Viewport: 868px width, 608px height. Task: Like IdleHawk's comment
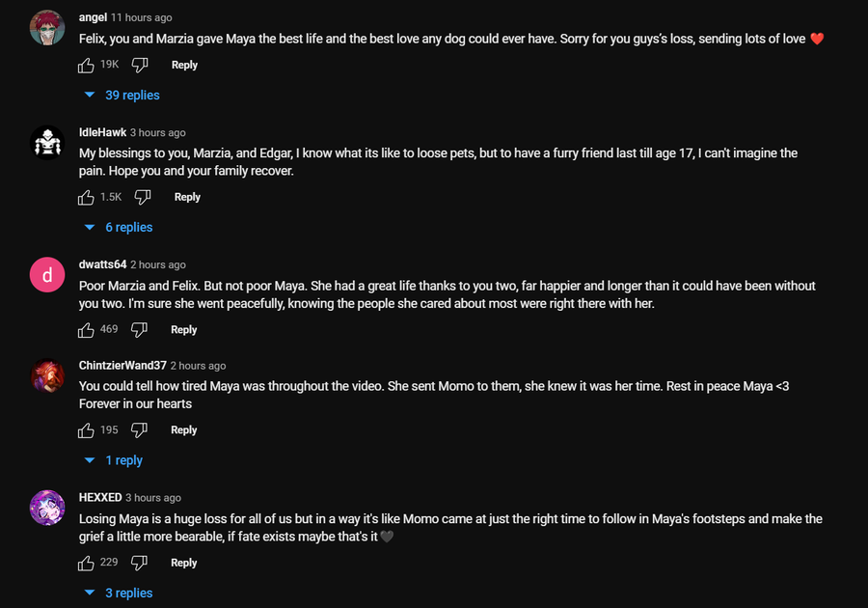87,197
